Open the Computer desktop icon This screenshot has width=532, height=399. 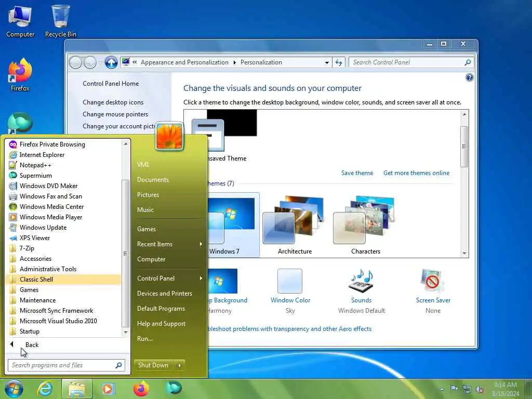(x=20, y=21)
